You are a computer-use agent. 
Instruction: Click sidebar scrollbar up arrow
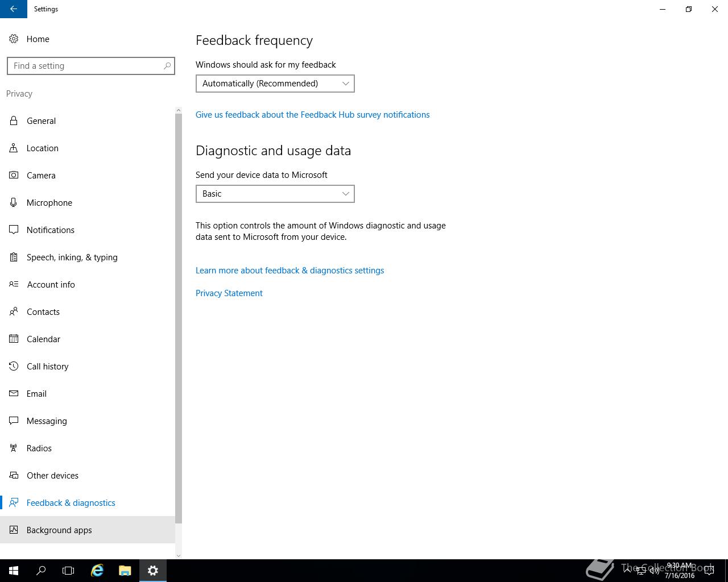pos(179,110)
